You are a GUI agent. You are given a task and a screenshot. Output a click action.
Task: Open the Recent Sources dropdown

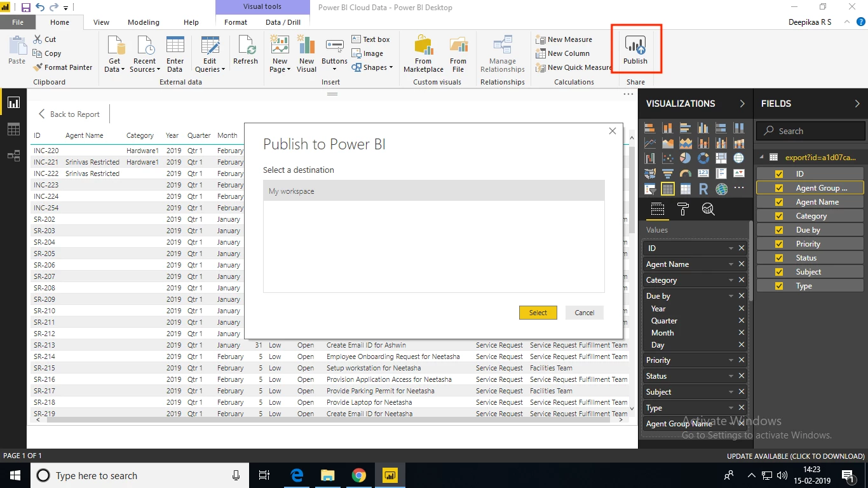pos(159,70)
